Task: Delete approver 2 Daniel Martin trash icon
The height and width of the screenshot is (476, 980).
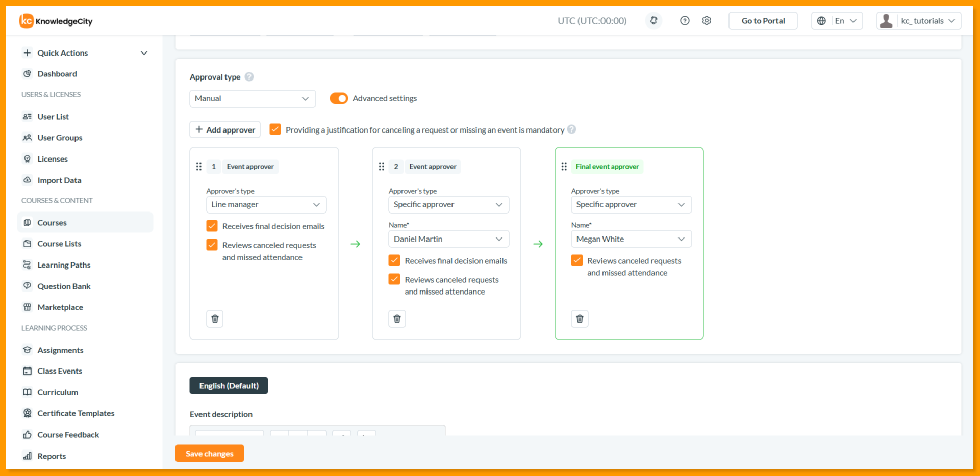Action: [397, 319]
